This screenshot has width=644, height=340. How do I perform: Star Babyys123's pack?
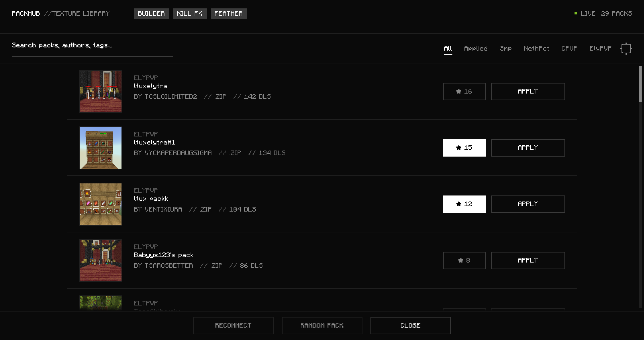click(464, 261)
